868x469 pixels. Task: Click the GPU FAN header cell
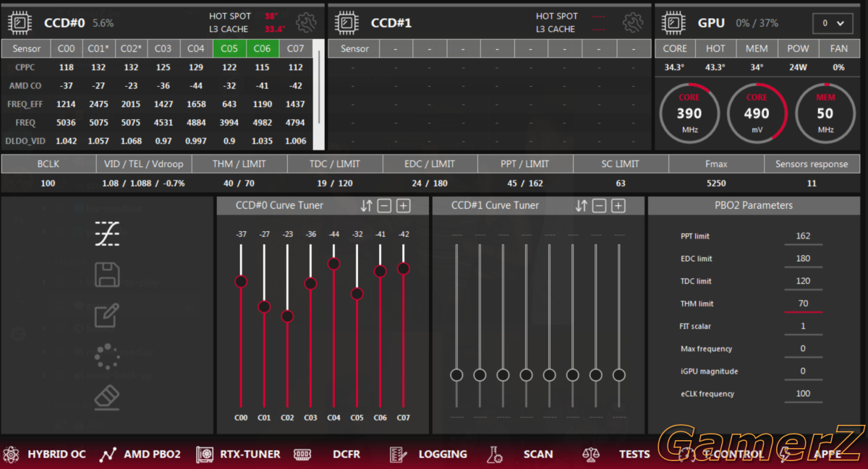[839, 48]
